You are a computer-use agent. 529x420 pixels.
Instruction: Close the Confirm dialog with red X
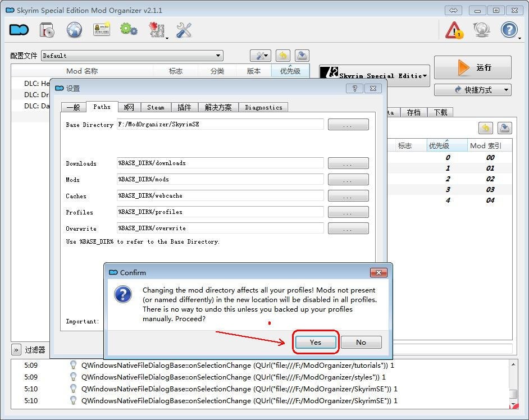378,272
